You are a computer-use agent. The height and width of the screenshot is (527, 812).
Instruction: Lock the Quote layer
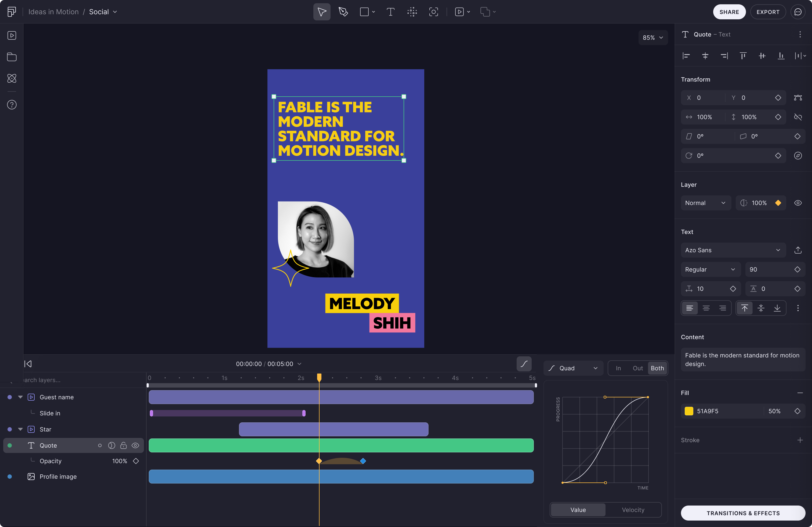pyautogui.click(x=124, y=445)
